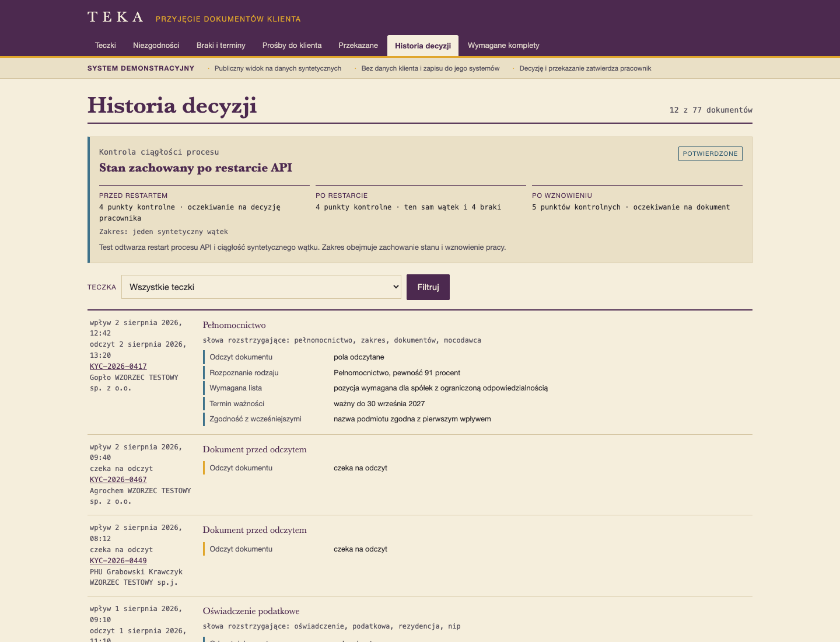This screenshot has width=840, height=642.
Task: Open the Przekazane tab
Action: [x=358, y=46]
